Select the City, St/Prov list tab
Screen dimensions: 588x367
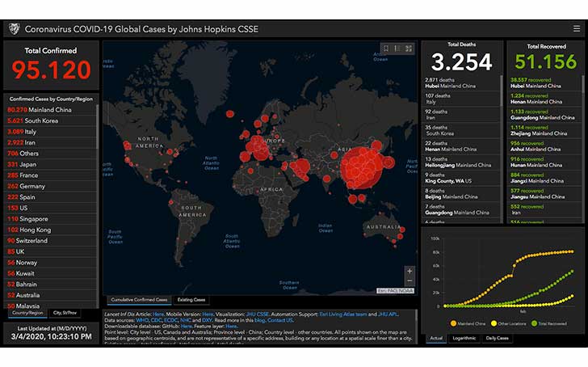(x=65, y=313)
